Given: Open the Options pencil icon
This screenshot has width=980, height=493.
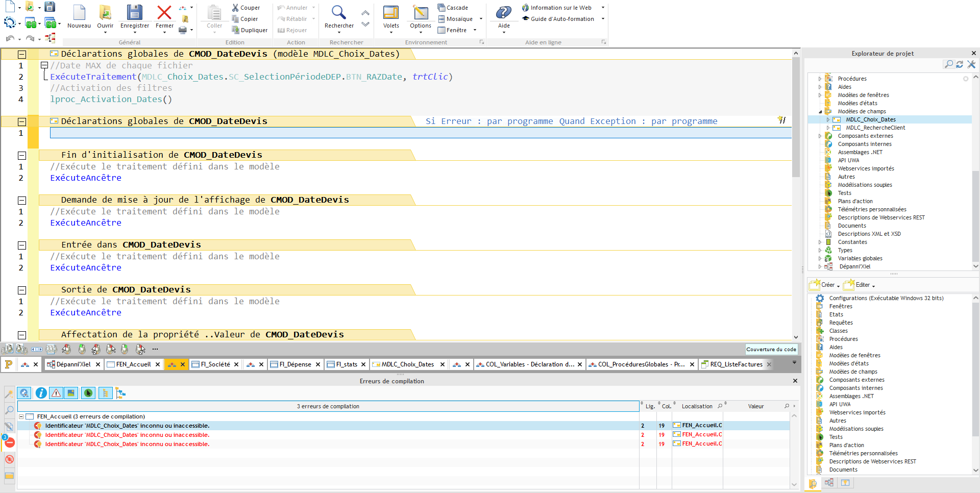Looking at the screenshot, I should click(421, 13).
